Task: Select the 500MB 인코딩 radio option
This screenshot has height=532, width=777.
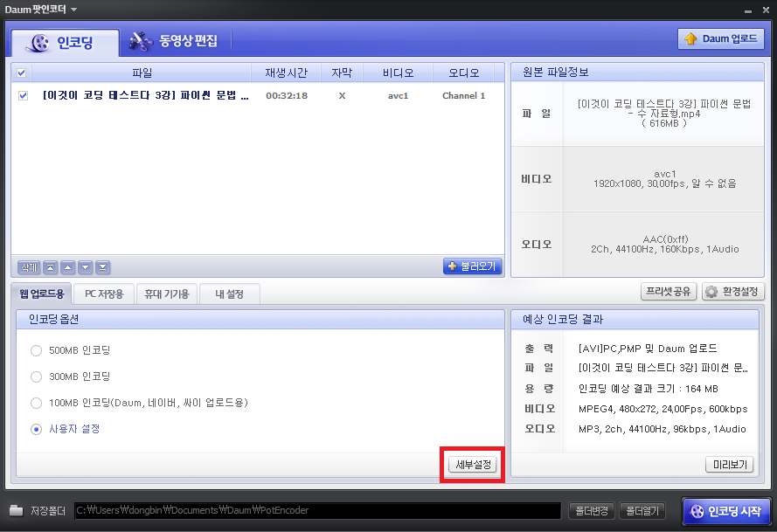Action: [x=36, y=350]
